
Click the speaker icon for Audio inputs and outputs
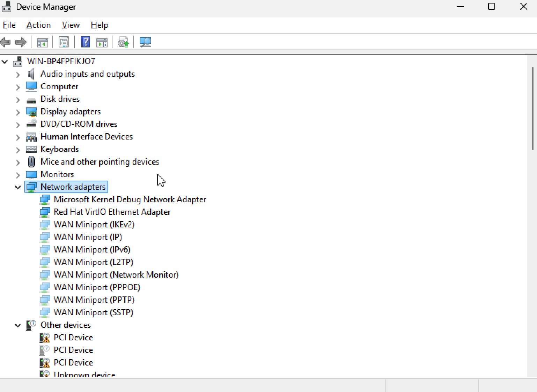(31, 74)
